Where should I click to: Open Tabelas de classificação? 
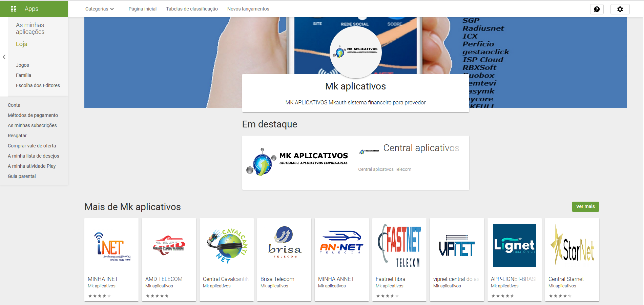192,9
